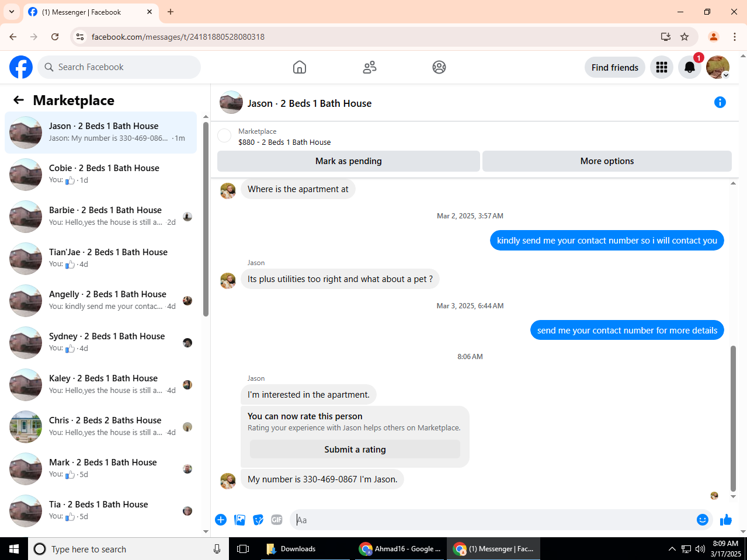Choose a sticker from the composer
The height and width of the screenshot is (560, 747).
coord(258,520)
